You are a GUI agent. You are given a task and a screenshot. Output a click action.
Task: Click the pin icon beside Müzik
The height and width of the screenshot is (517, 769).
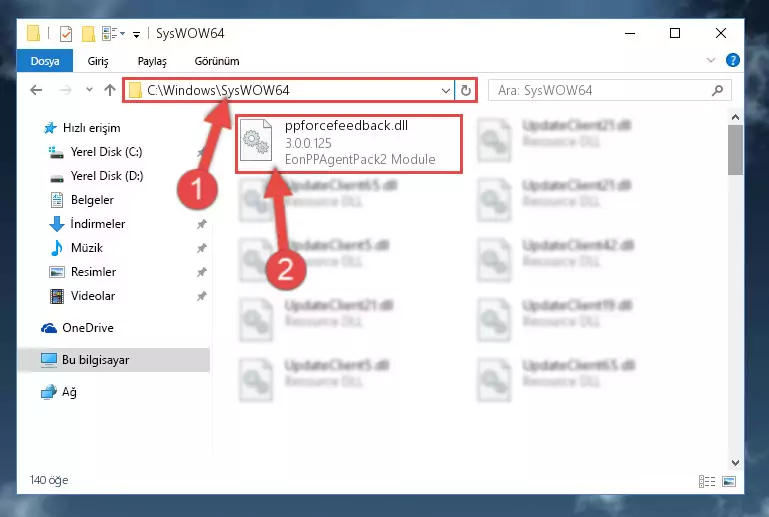click(x=202, y=248)
